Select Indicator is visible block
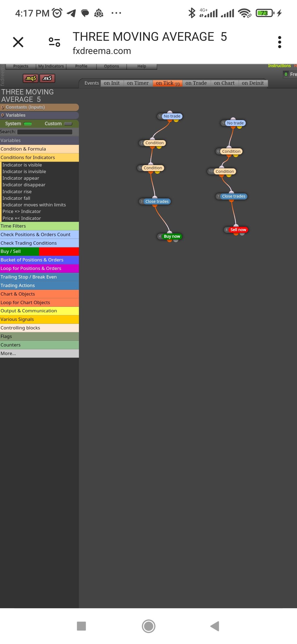 [x=22, y=165]
